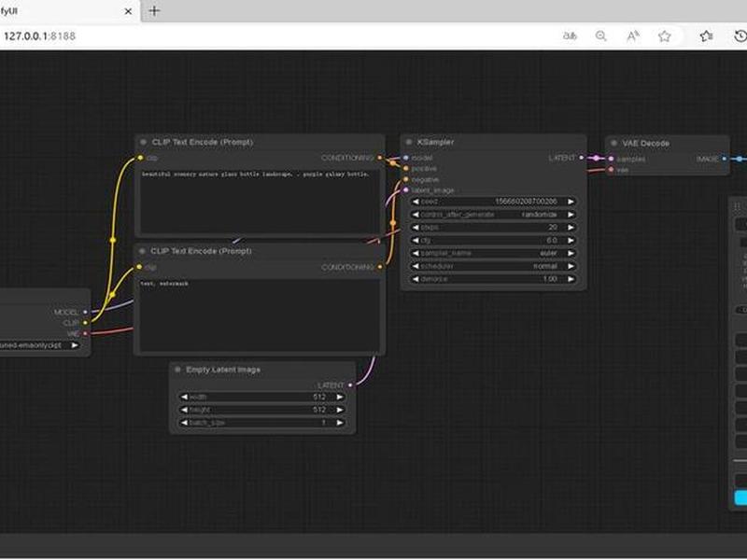Decrease Empty Latent width with left arrow
This screenshot has width=747, height=560.
point(184,397)
